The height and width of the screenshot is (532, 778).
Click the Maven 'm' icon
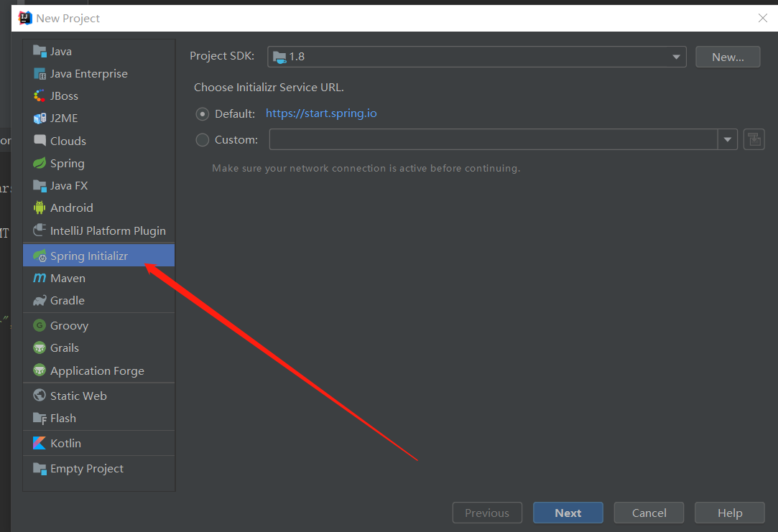(x=40, y=278)
